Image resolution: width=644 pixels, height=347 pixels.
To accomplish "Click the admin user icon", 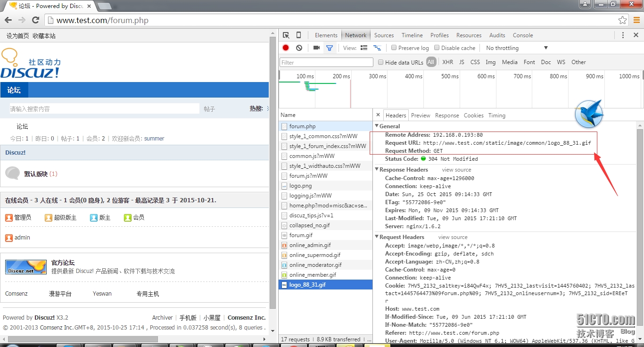I will [9, 238].
